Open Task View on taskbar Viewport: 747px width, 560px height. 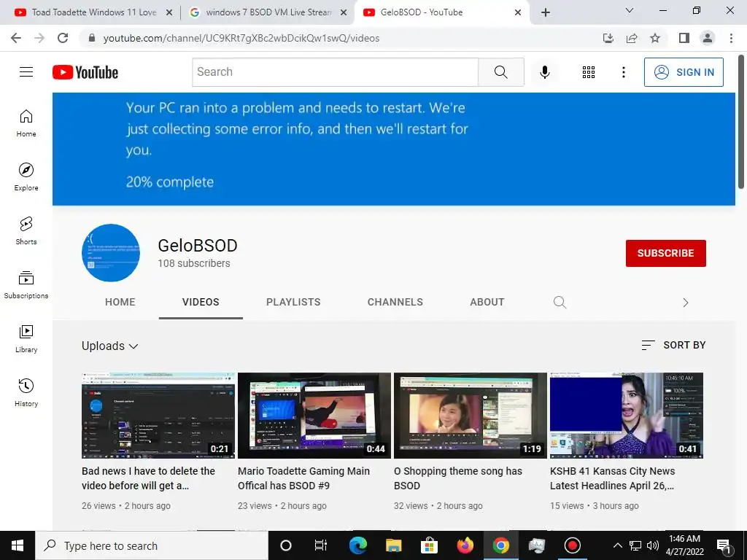pyautogui.click(x=321, y=545)
